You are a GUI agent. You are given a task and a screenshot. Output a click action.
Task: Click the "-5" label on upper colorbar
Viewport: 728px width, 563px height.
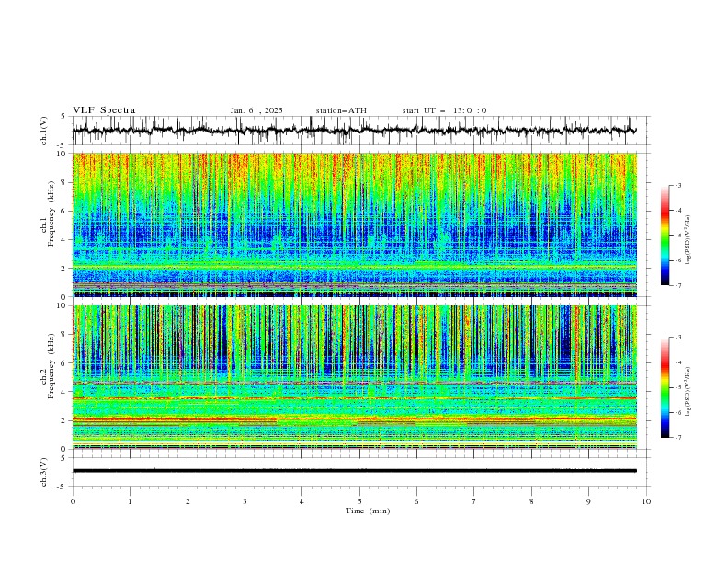pyautogui.click(x=678, y=236)
